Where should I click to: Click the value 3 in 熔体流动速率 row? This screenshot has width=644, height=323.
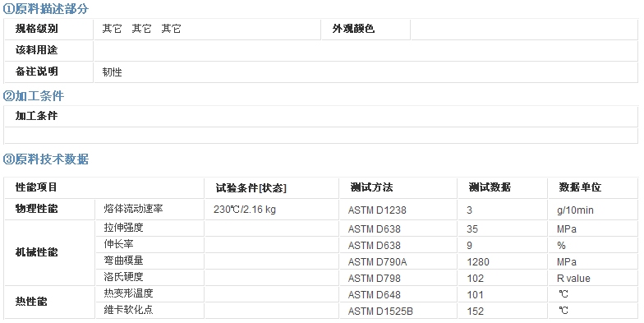pos(470,210)
